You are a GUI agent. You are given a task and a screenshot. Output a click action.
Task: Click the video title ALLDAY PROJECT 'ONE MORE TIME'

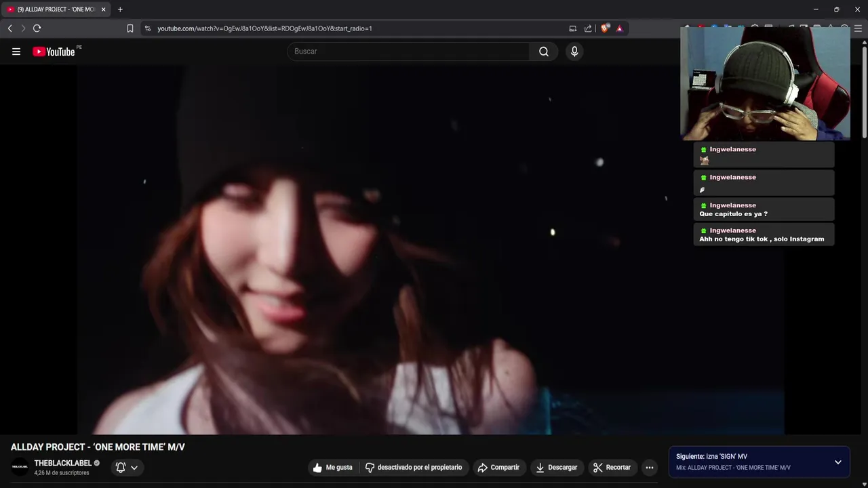[x=98, y=447]
